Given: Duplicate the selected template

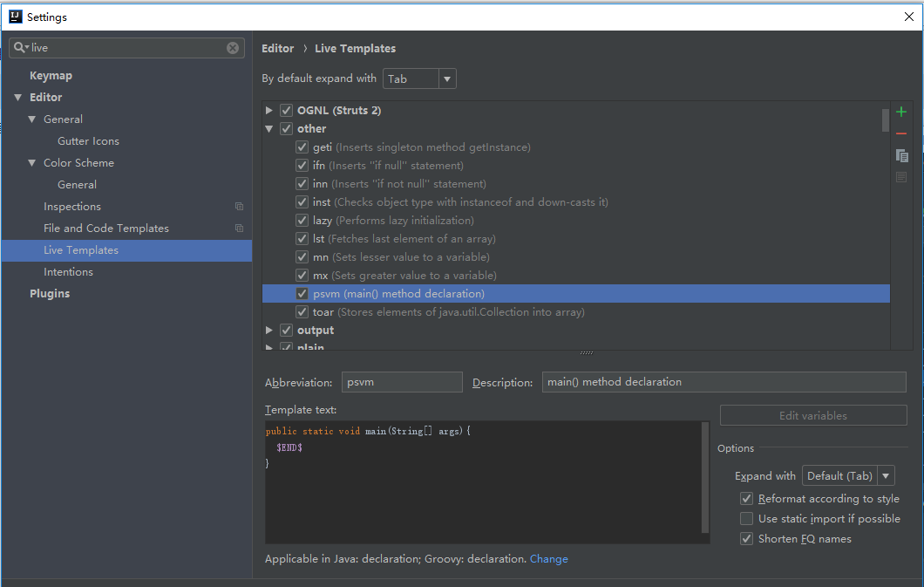Looking at the screenshot, I should (x=900, y=156).
